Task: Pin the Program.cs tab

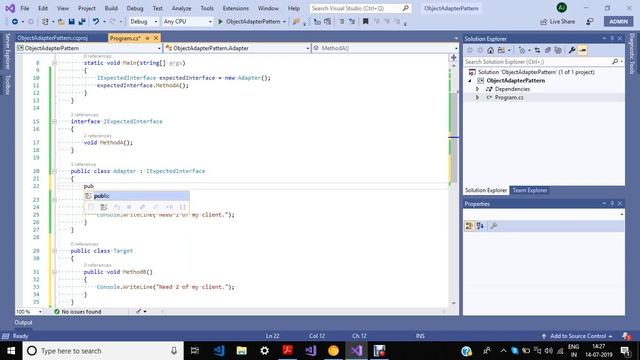Action: [x=147, y=38]
